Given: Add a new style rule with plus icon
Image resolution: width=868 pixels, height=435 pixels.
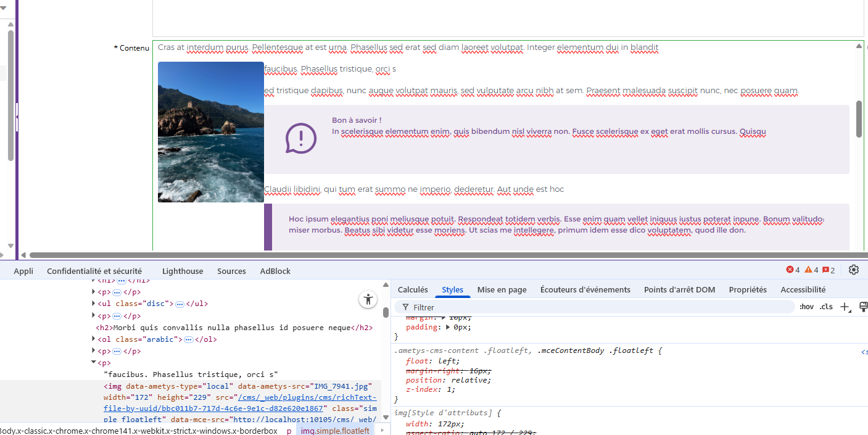Looking at the screenshot, I should [x=845, y=307].
